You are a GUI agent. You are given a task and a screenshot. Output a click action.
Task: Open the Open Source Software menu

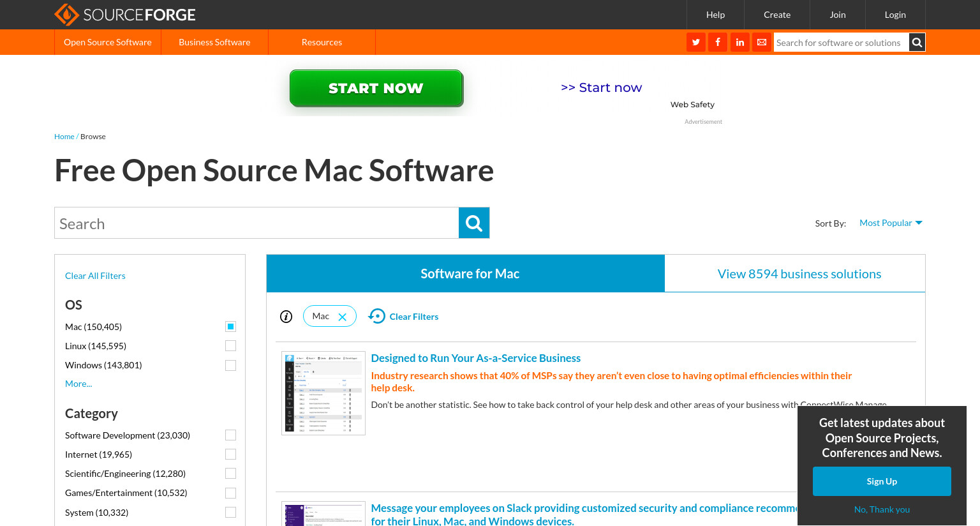pos(108,42)
